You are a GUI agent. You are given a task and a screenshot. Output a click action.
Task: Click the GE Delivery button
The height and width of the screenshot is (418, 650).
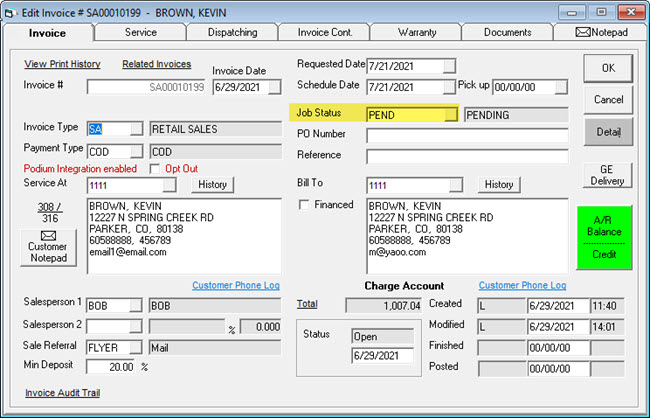[607, 175]
